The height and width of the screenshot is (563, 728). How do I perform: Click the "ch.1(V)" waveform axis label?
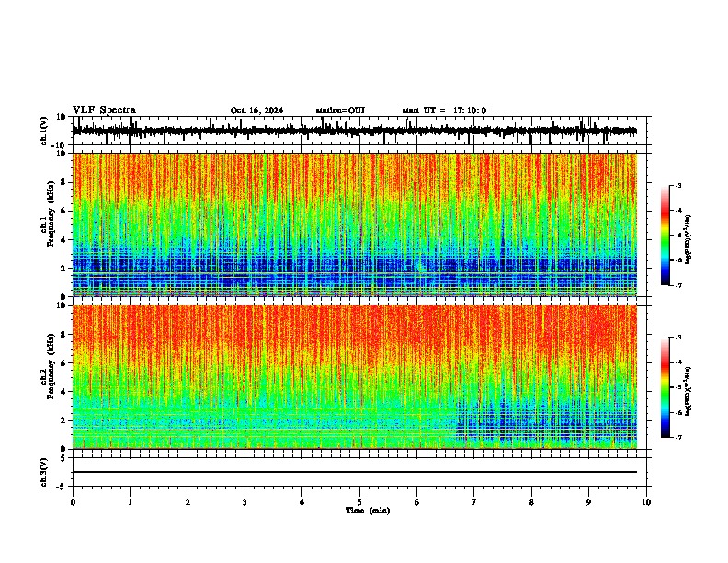tap(44, 131)
